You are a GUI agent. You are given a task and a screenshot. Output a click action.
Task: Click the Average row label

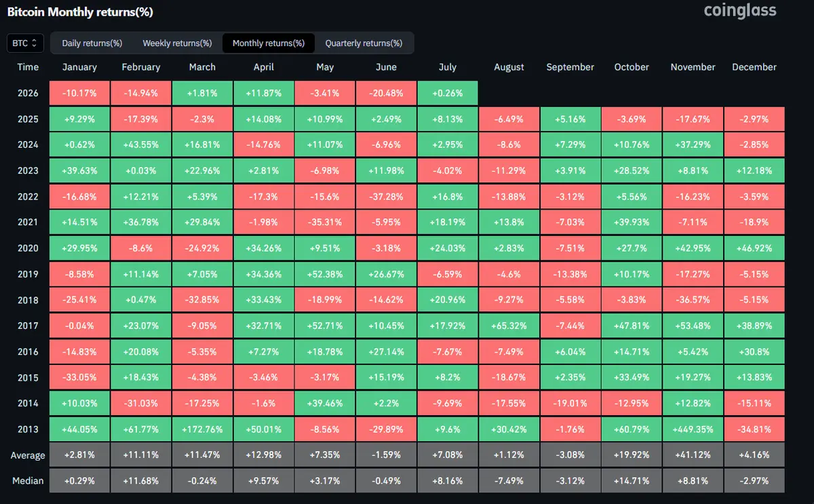coord(28,455)
